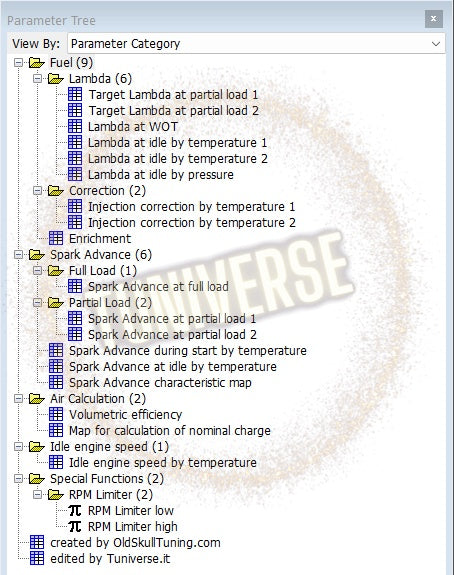The height and width of the screenshot is (575, 454).
Task: Select Spark Advance at full load
Action: pyautogui.click(x=158, y=286)
